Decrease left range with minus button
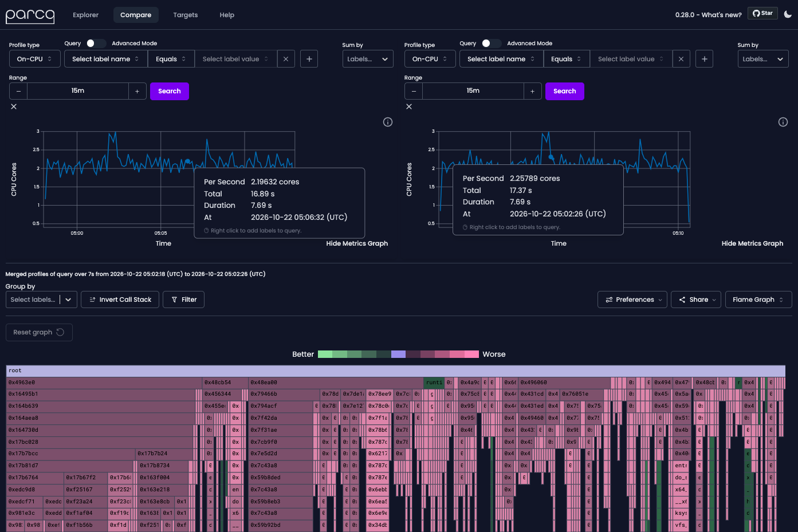The height and width of the screenshot is (532, 798). (18, 91)
